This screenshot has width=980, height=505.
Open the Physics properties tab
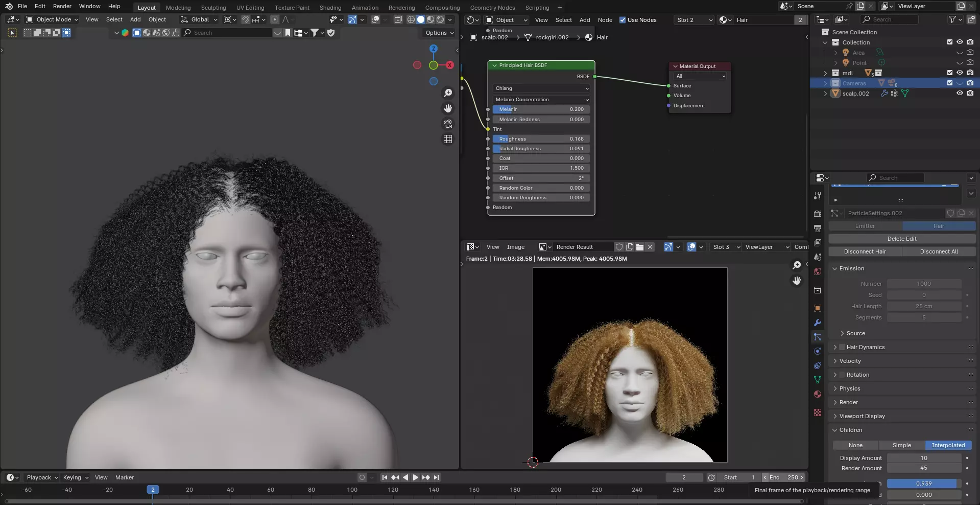(818, 351)
